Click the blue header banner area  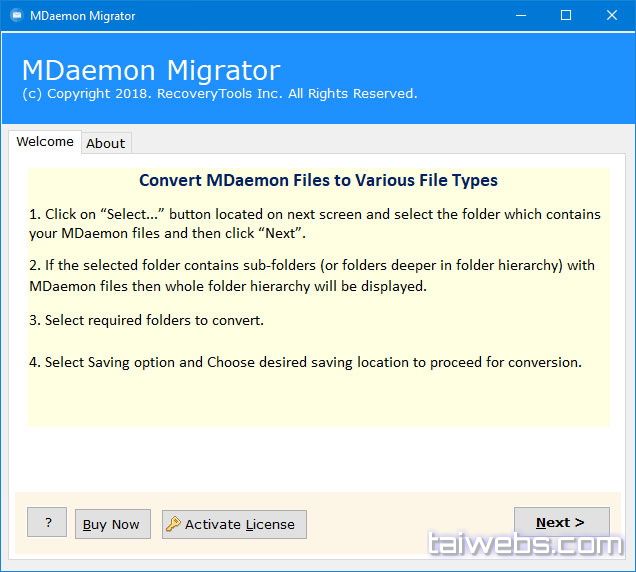coord(520,78)
